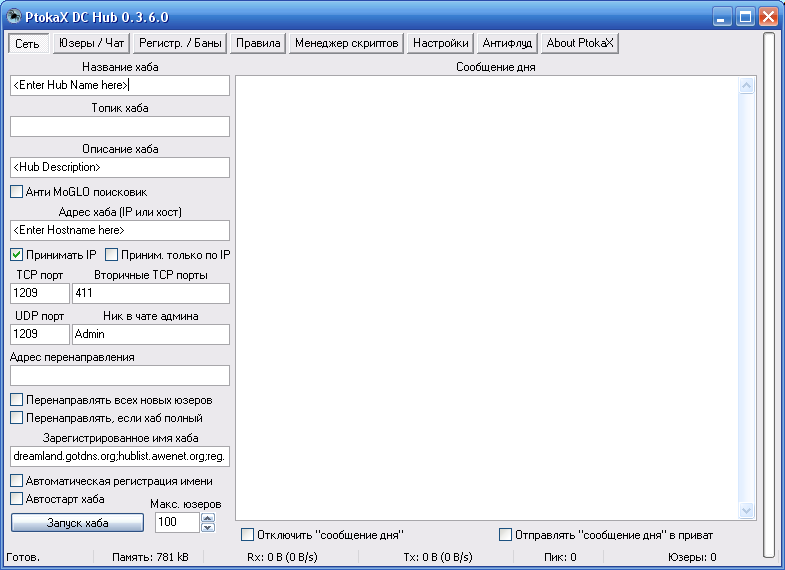The height and width of the screenshot is (570, 785).
Task: Click the Память: 781 kB status entry
Action: point(150,557)
